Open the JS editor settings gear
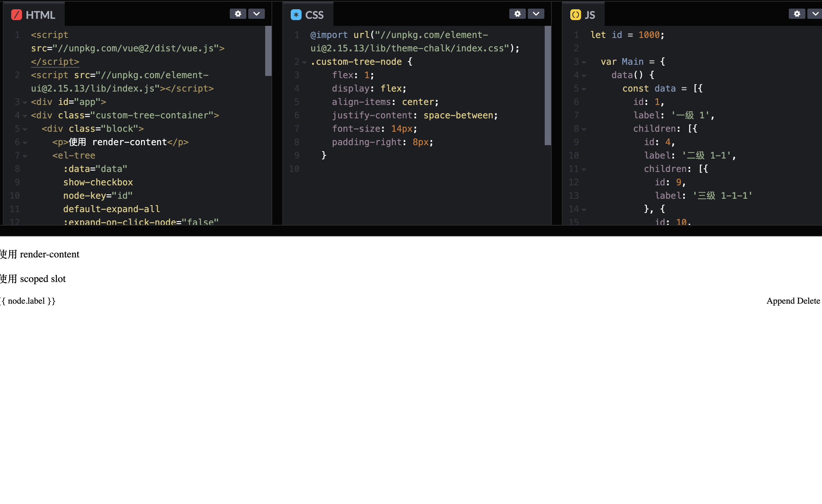Image resolution: width=822 pixels, height=504 pixels. point(797,14)
